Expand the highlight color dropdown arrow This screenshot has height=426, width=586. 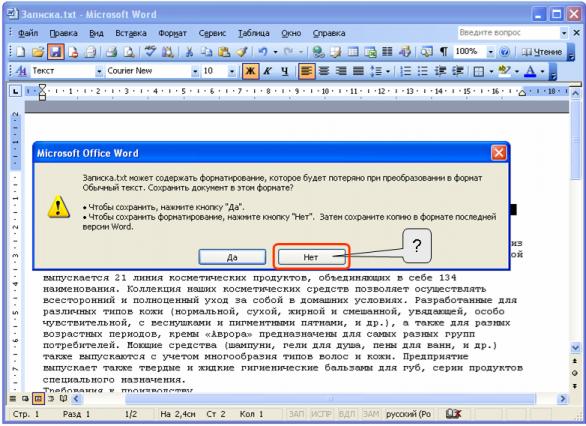(516, 71)
